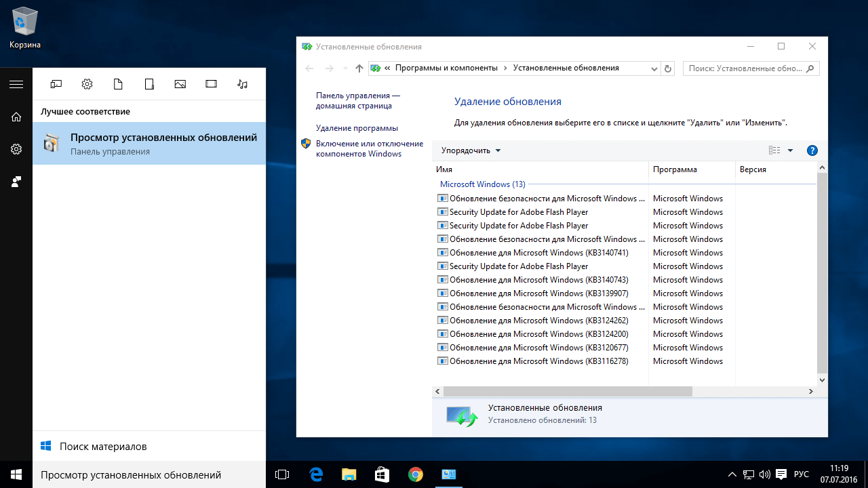Viewport: 868px width, 488px height.
Task: Expand the address bar history dropdown
Action: (x=654, y=68)
